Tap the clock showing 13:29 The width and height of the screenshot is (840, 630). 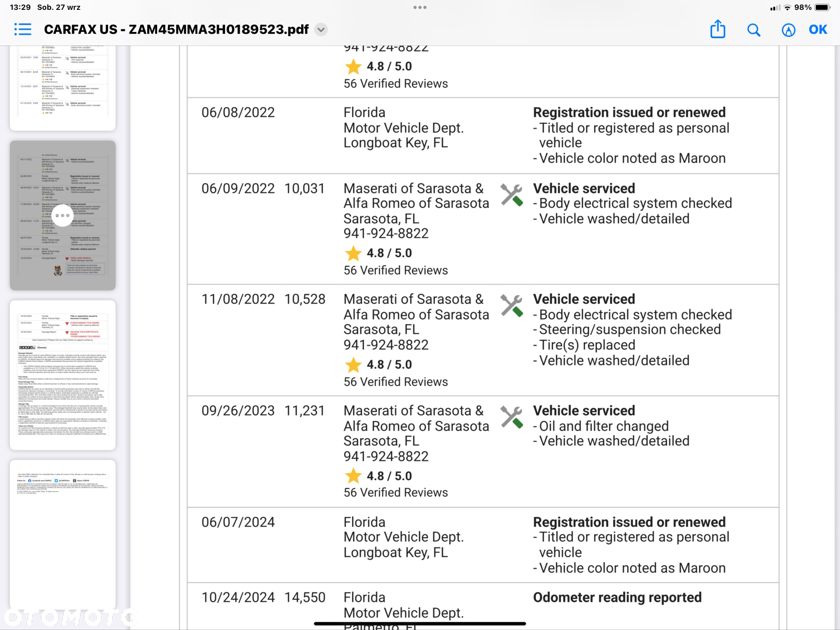[20, 7]
